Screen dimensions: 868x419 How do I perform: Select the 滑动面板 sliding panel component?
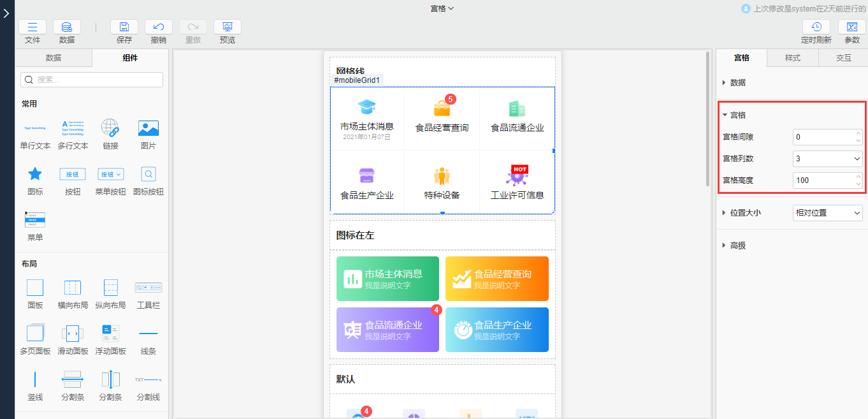click(73, 333)
